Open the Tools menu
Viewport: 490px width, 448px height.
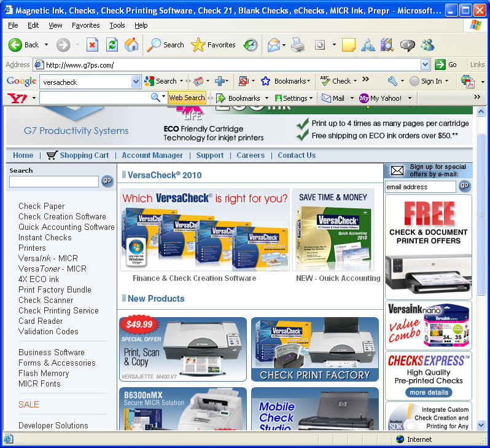(117, 25)
